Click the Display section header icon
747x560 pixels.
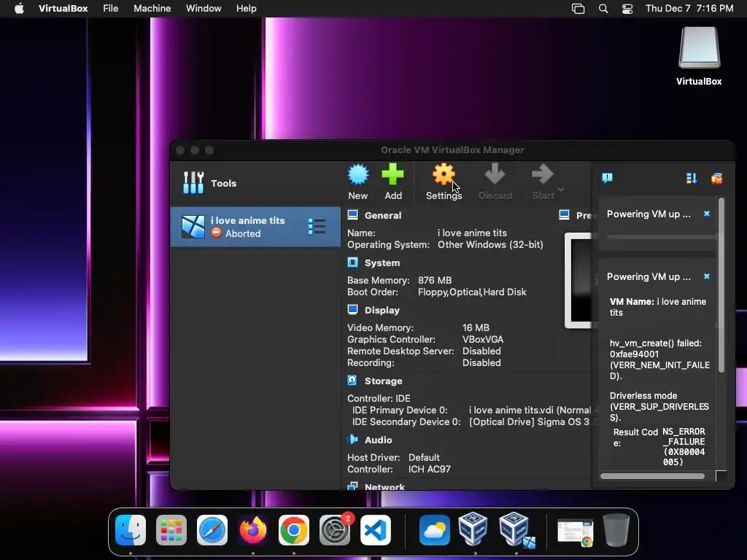352,310
